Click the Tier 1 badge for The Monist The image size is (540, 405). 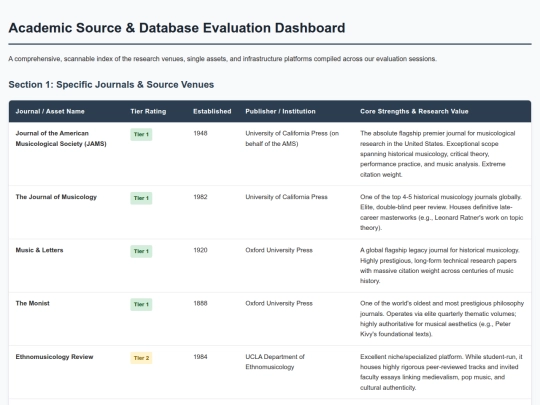point(141,304)
